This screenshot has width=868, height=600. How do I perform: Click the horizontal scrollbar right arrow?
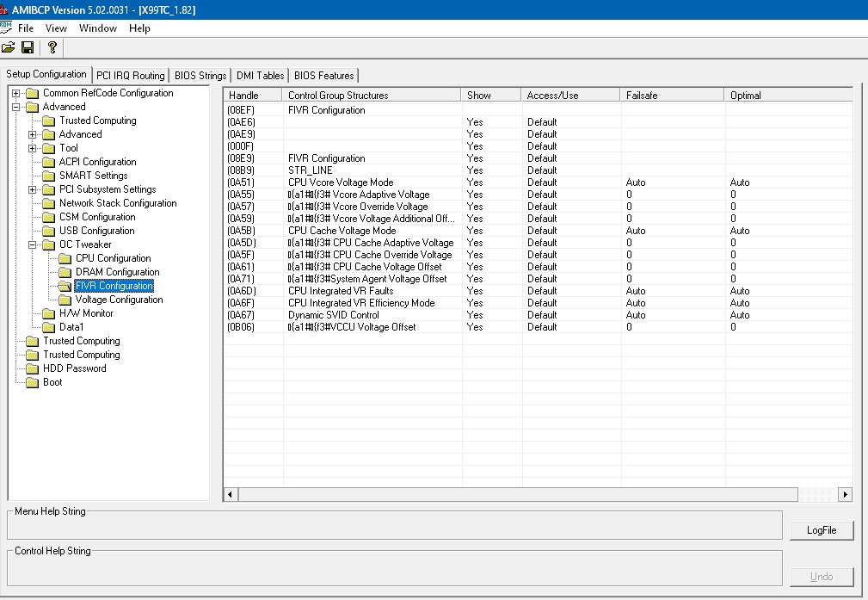point(846,494)
